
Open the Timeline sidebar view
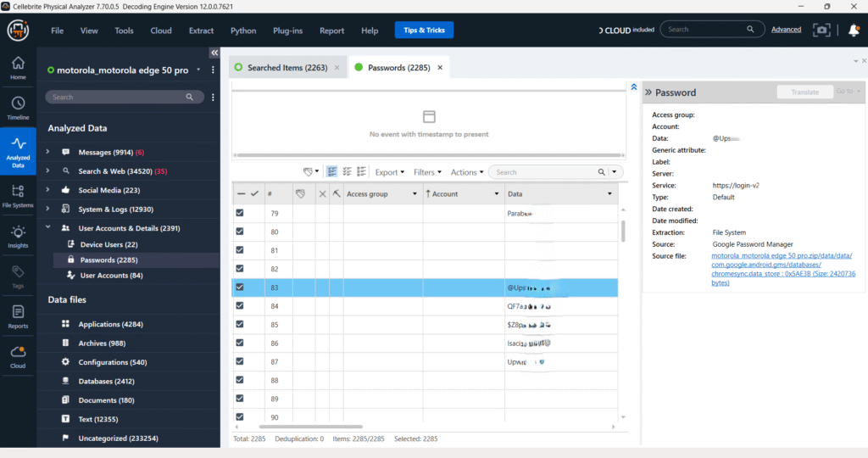click(18, 109)
